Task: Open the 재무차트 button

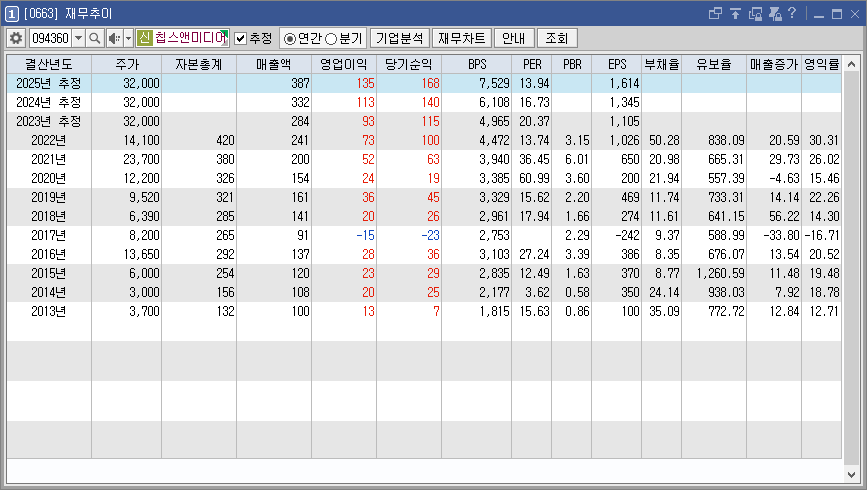Action: coord(462,38)
